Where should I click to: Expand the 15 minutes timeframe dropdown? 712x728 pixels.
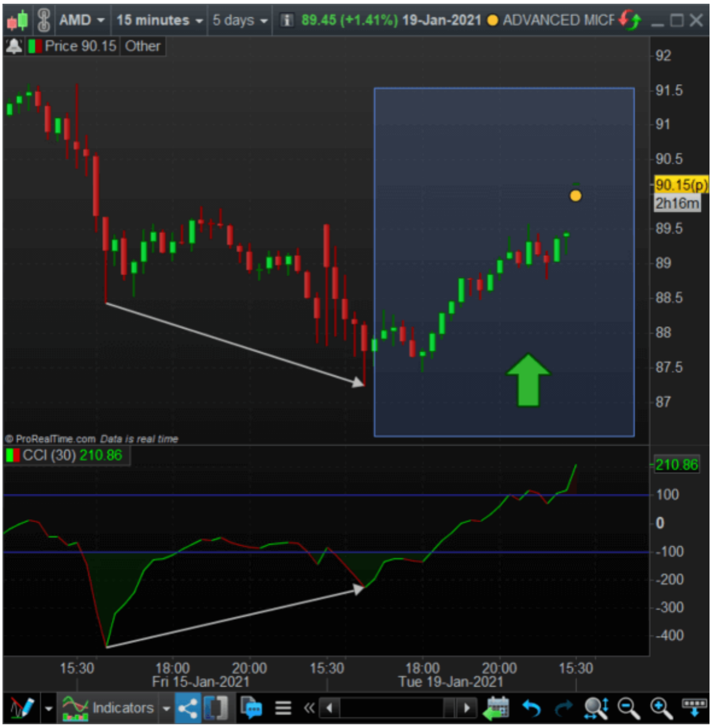click(159, 20)
